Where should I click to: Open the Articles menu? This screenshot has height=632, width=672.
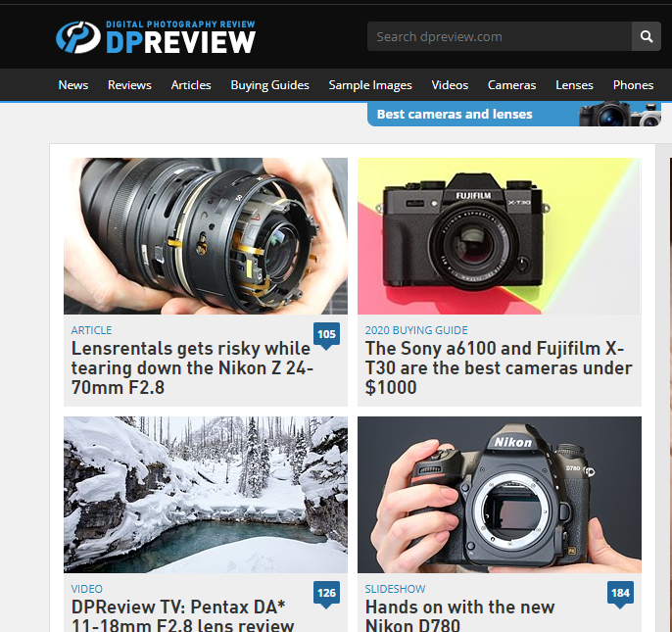[191, 85]
